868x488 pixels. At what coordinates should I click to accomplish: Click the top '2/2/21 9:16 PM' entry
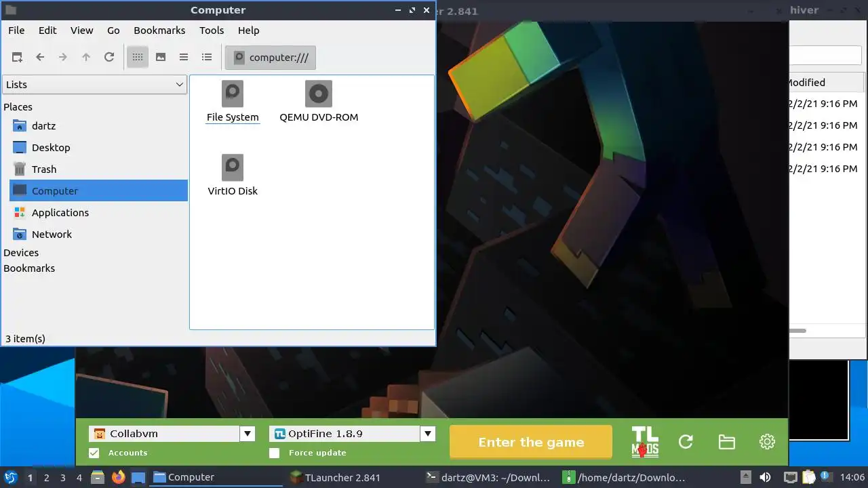(823, 104)
